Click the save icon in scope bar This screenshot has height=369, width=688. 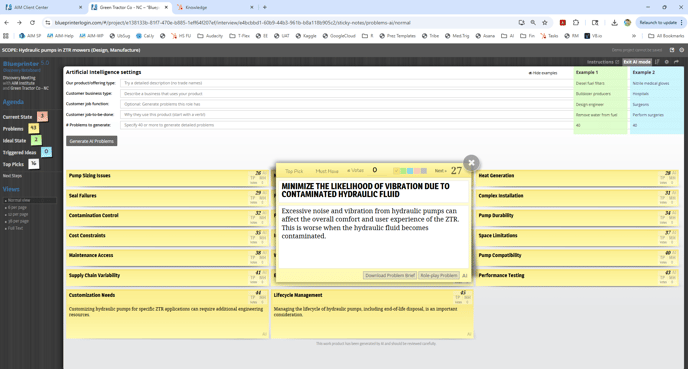click(672, 50)
